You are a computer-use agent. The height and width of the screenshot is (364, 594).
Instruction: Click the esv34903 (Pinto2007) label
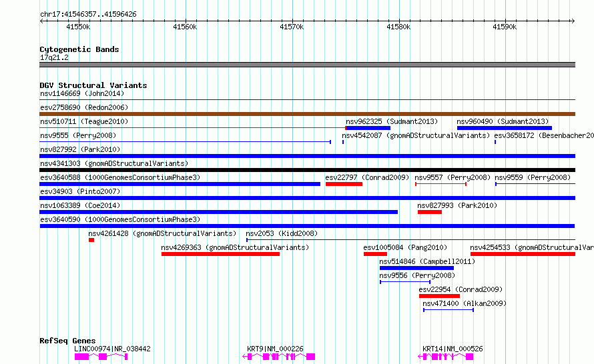[x=80, y=191]
